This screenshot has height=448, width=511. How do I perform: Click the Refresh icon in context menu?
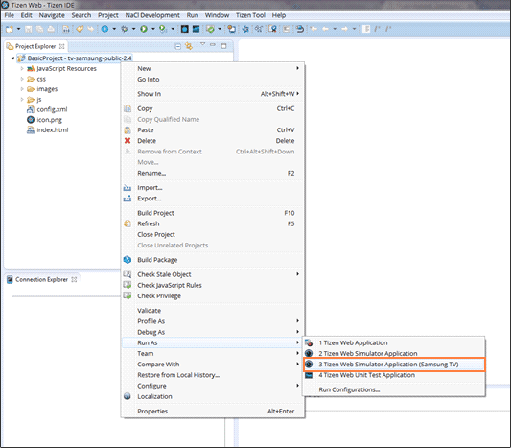[x=127, y=224]
